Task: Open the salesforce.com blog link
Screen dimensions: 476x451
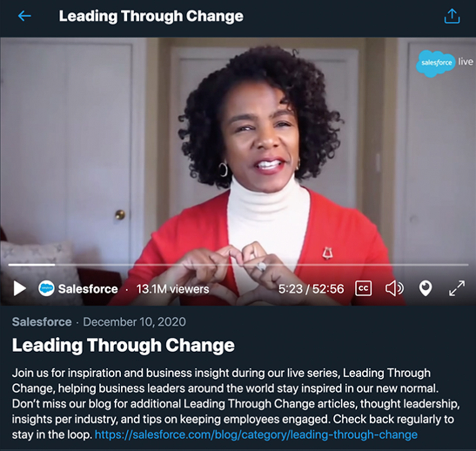Action: (x=256, y=434)
